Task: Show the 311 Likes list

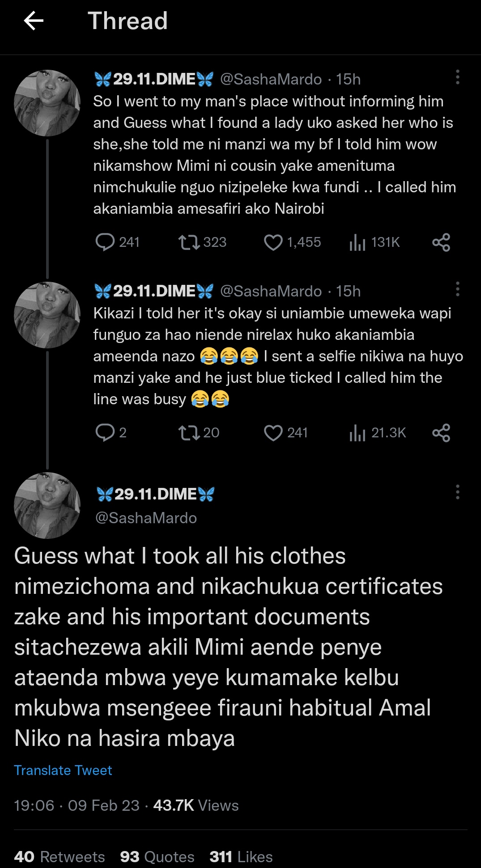Action: coord(241,856)
